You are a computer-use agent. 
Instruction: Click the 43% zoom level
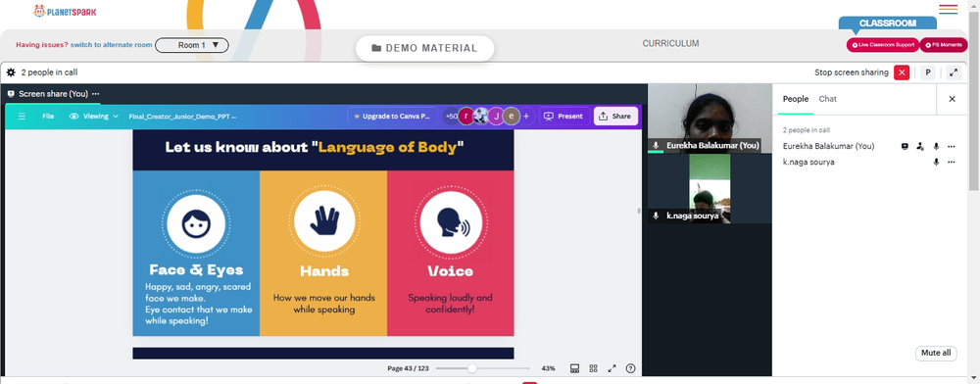[548, 368]
